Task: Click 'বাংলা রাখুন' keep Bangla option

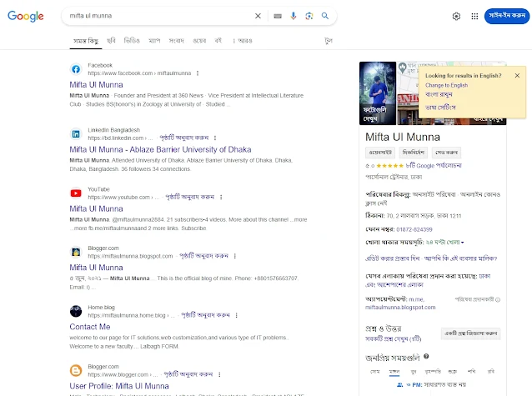Action: click(439, 94)
